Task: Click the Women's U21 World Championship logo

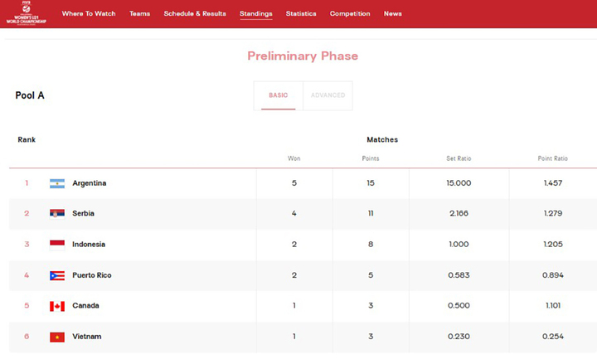Action: [23, 12]
